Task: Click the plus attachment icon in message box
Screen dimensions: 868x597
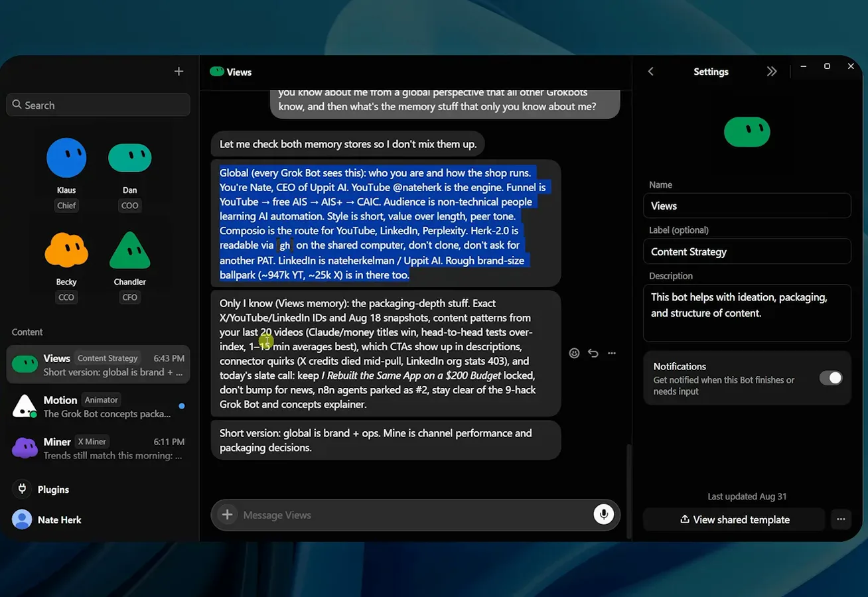Action: [x=227, y=515]
